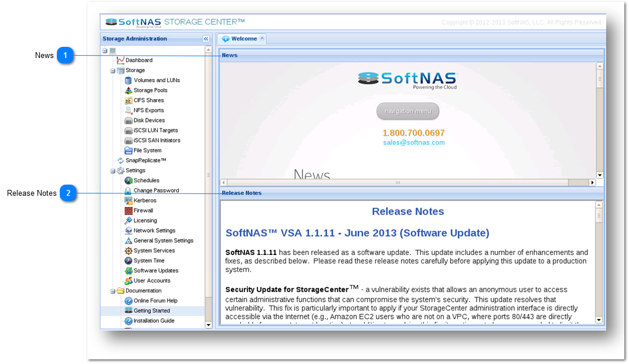Close the Welcome tab
The image size is (629, 364).
(x=262, y=38)
